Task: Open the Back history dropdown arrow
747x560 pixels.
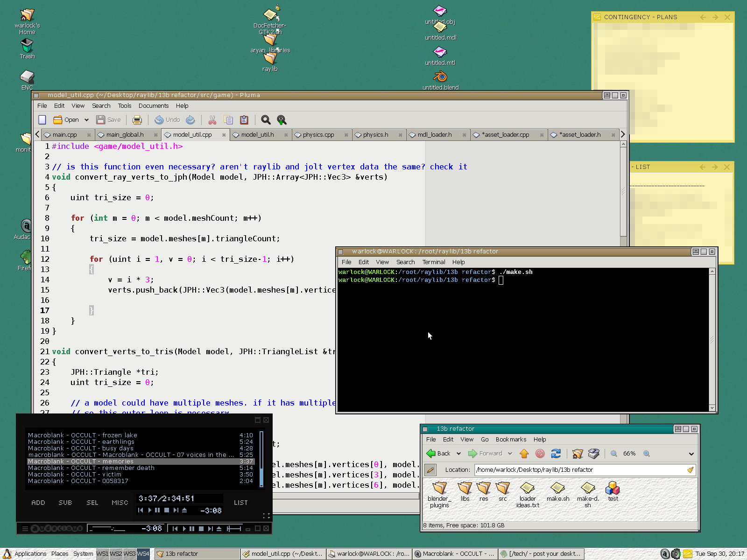Action: [x=458, y=454]
